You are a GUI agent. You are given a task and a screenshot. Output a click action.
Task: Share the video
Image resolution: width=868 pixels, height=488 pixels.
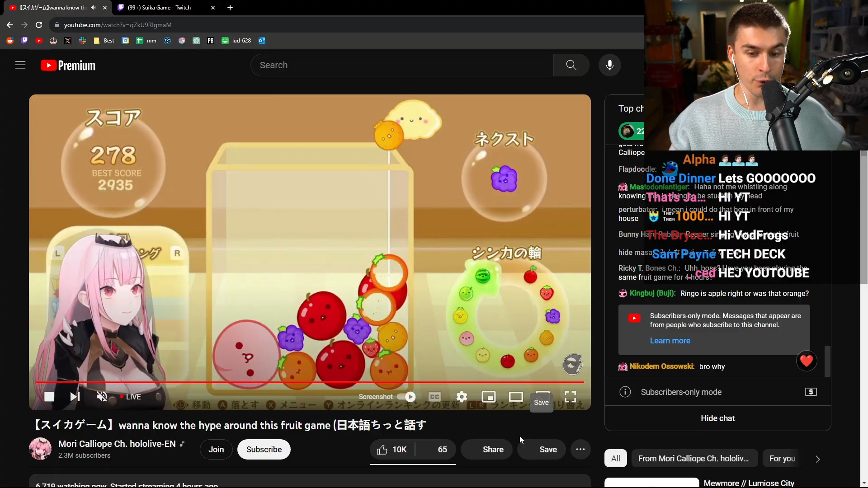click(486, 450)
